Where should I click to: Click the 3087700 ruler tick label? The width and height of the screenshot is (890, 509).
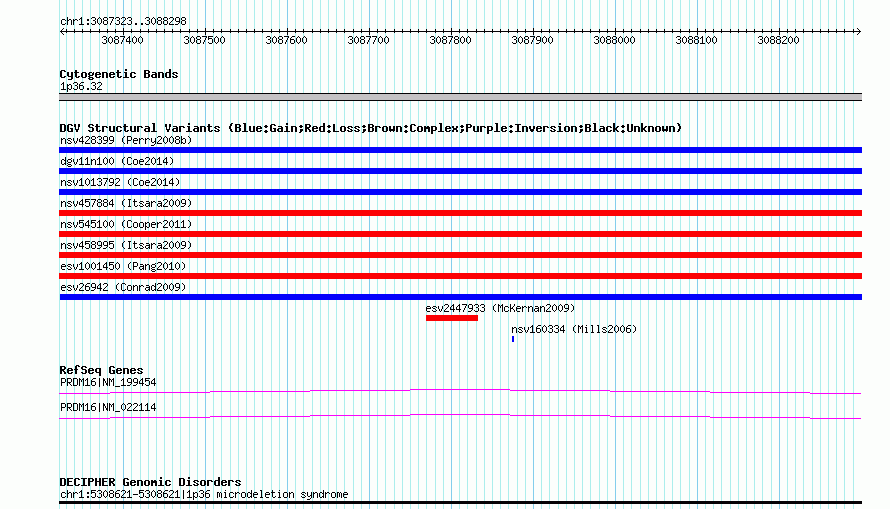pyautogui.click(x=368, y=40)
